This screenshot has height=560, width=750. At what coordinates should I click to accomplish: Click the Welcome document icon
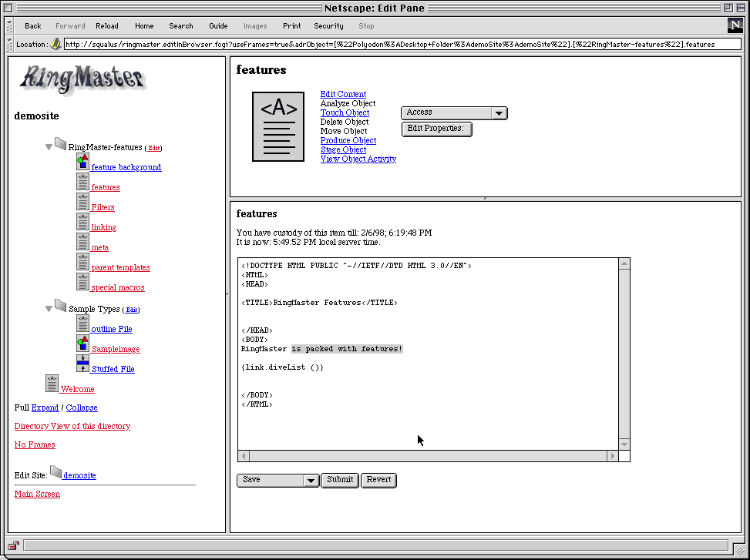click(52, 384)
